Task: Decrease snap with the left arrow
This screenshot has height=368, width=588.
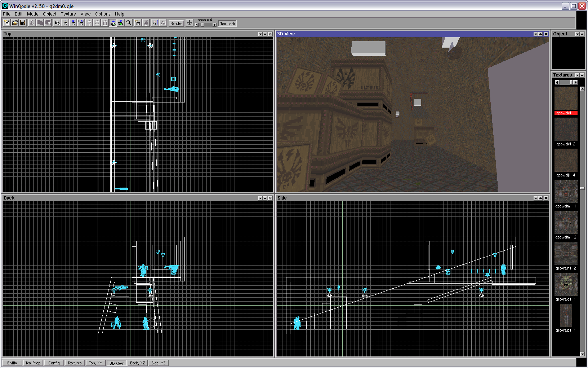Action: [197, 25]
